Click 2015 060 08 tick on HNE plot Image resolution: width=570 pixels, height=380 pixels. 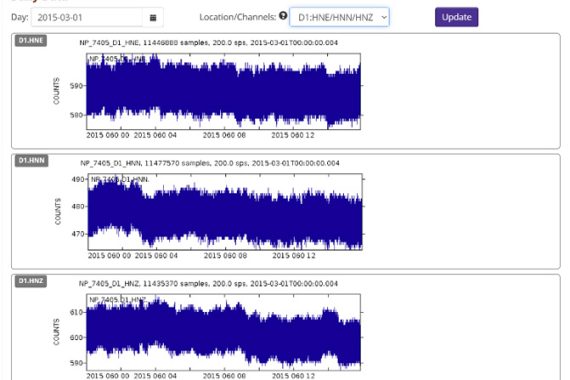click(224, 135)
